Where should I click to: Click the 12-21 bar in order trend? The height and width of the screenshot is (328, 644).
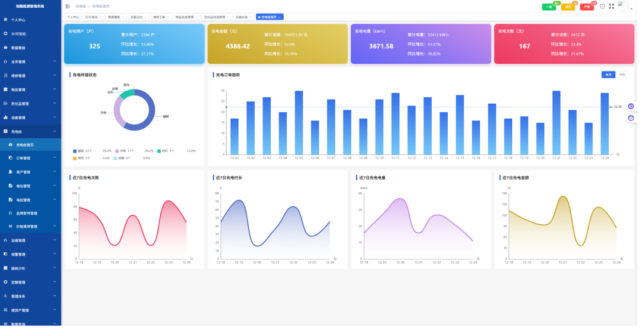pos(556,123)
